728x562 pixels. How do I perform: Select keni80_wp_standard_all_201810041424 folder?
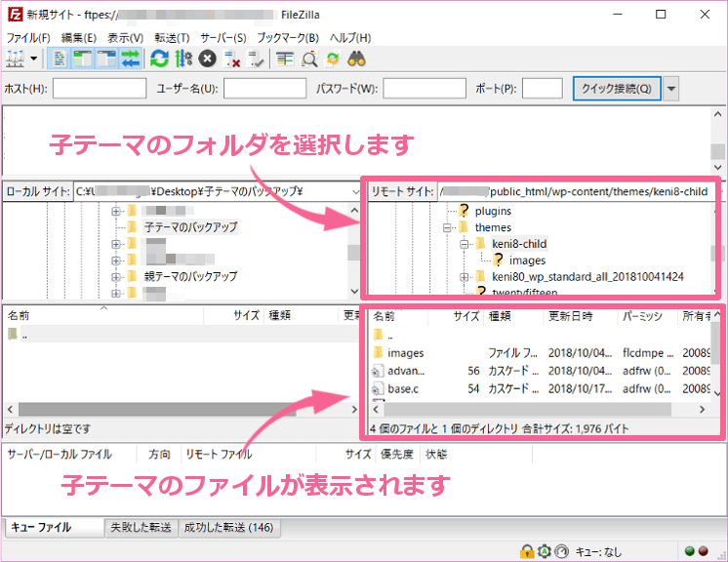click(587, 276)
